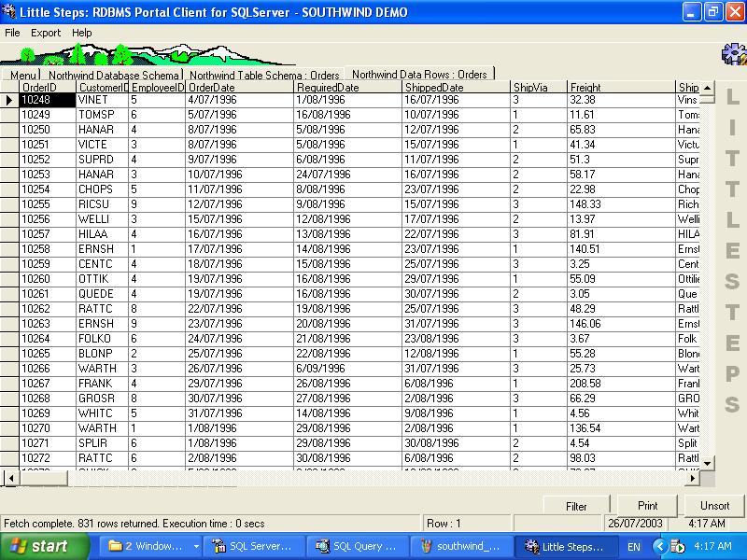This screenshot has width=747, height=560.
Task: Click customer cell QUEDE
Action: click(x=102, y=294)
